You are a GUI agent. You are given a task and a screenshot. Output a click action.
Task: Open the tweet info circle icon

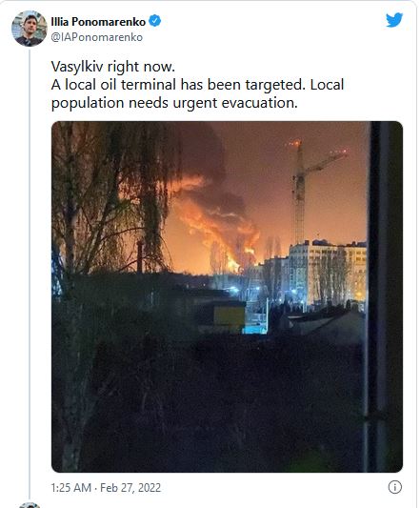pyautogui.click(x=394, y=487)
